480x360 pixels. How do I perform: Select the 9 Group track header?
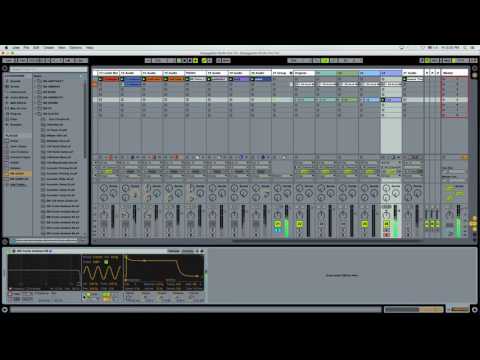point(282,73)
